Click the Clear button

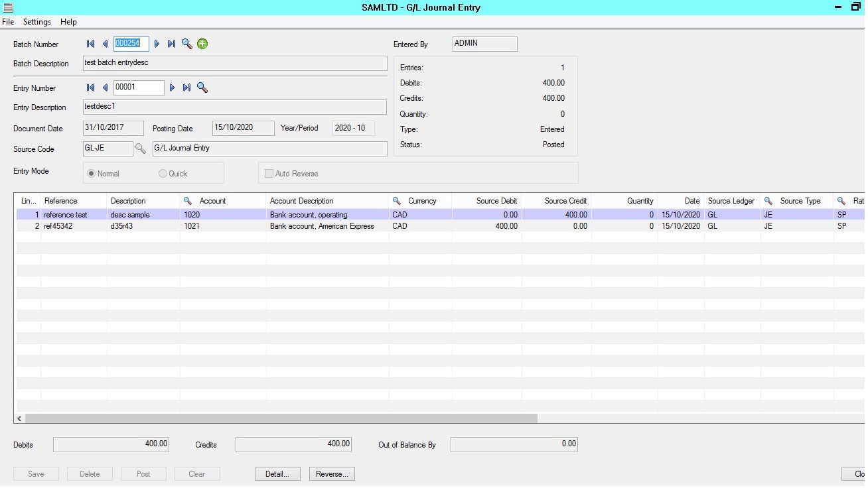pyautogui.click(x=197, y=474)
